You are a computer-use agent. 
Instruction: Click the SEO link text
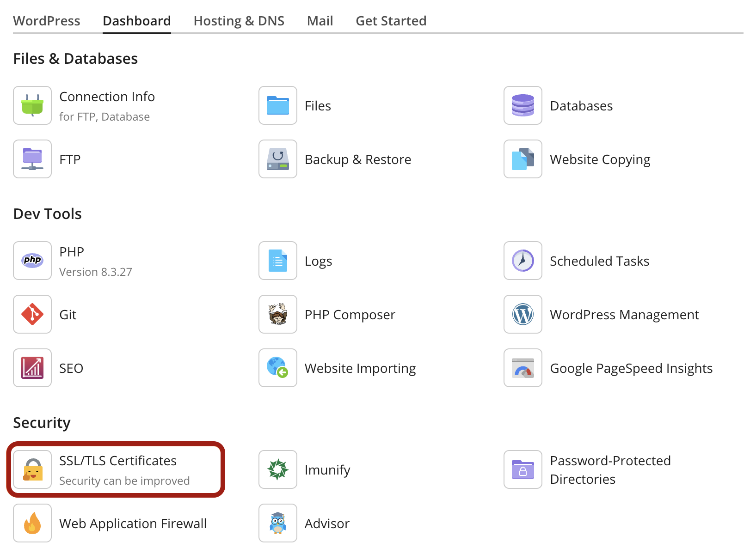click(71, 368)
